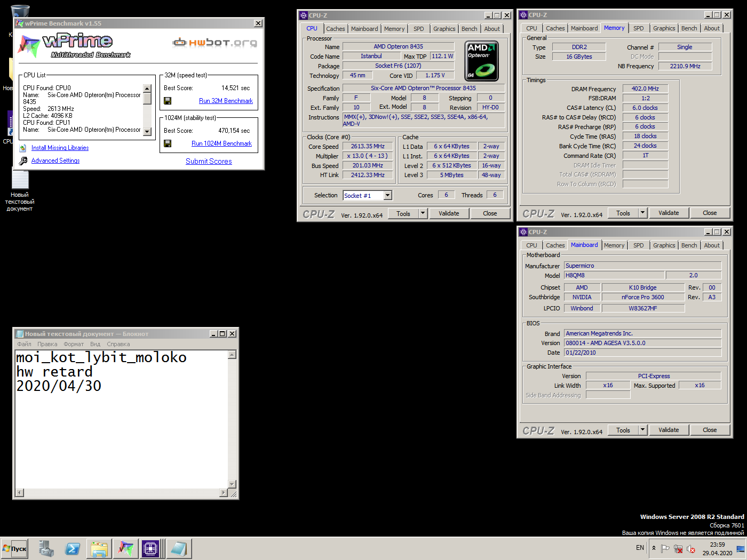Switch to wPrime in the taskbar
747x560 pixels.
click(125, 549)
